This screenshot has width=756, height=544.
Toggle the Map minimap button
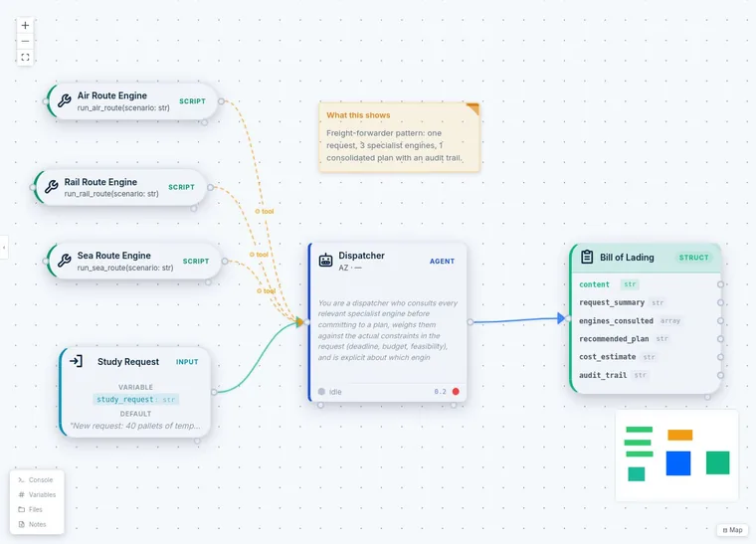pos(732,530)
